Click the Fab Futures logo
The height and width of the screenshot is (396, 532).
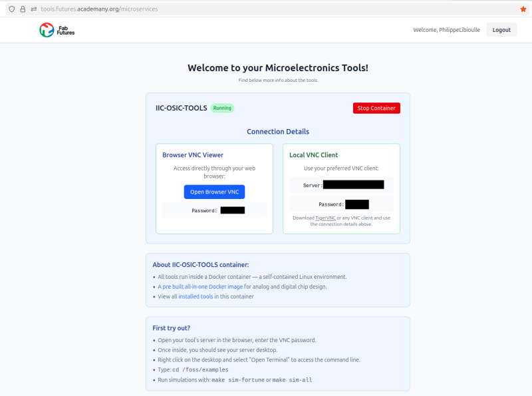57,30
